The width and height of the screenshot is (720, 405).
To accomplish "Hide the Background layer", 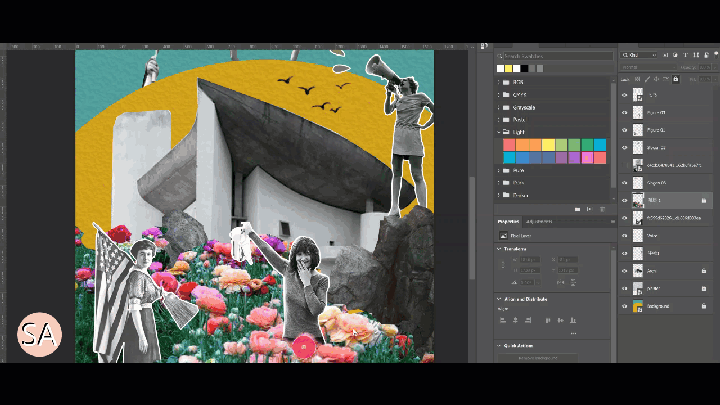I will [x=624, y=306].
